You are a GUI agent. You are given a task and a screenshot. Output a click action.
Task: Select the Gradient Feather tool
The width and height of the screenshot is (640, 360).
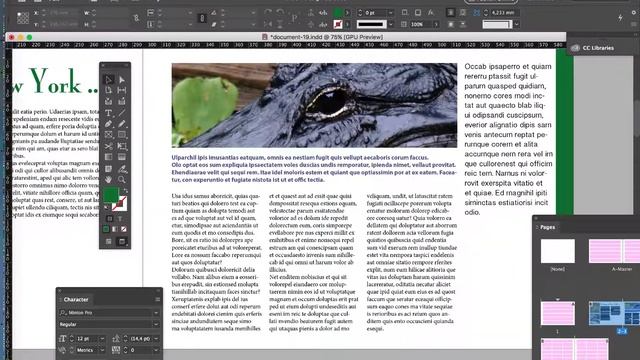pyautogui.click(x=122, y=157)
